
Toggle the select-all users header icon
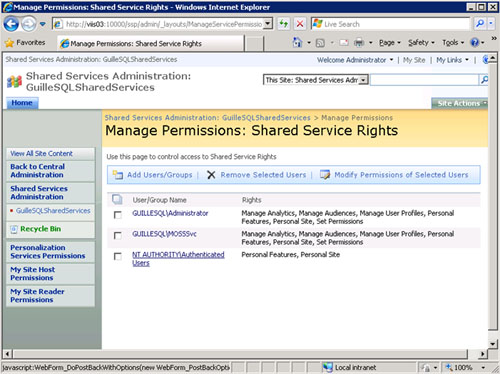pos(117,200)
